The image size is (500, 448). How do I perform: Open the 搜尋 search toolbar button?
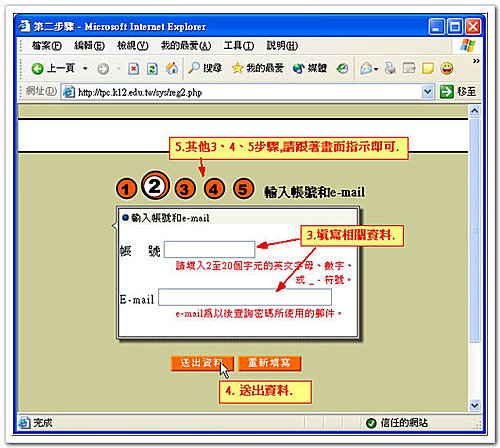205,68
